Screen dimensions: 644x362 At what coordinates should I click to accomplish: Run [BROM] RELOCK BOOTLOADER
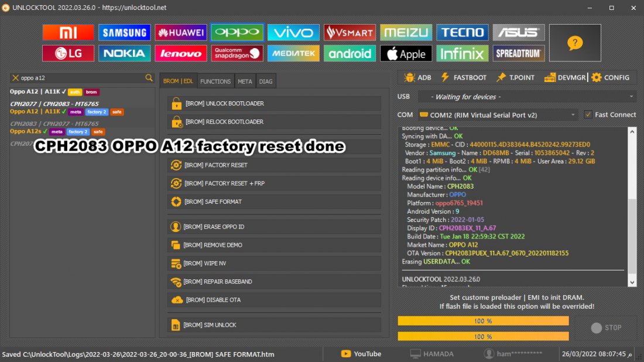click(x=274, y=122)
